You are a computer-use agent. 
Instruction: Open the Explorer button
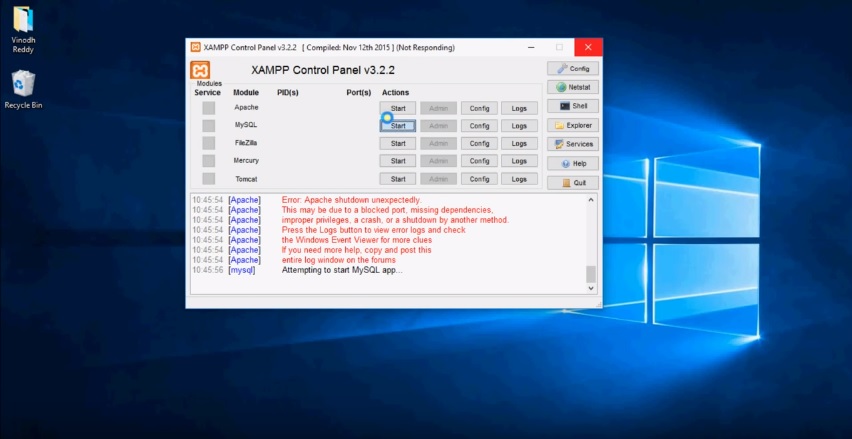(x=573, y=125)
